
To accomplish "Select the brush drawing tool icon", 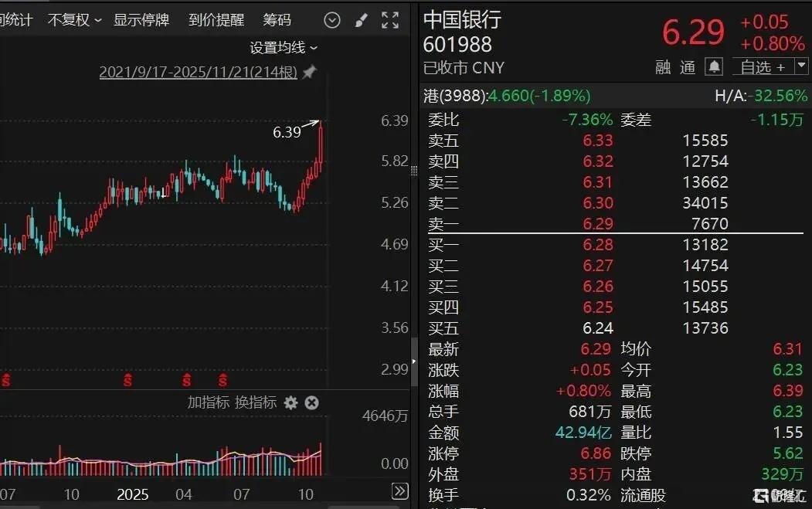I will (x=362, y=20).
